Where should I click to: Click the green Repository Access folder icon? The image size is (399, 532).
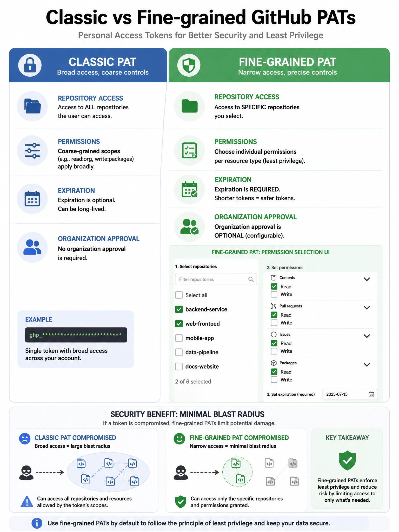[189, 106]
